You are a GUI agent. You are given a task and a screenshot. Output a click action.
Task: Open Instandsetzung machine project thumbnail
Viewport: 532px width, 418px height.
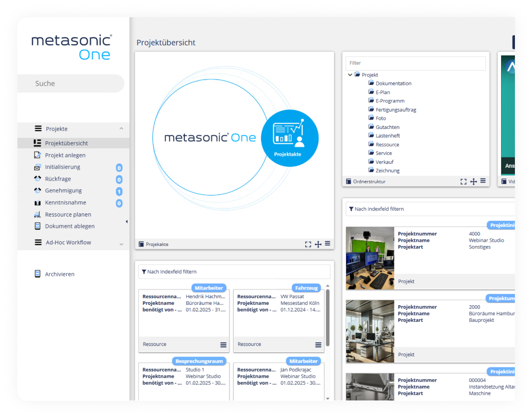(370, 387)
